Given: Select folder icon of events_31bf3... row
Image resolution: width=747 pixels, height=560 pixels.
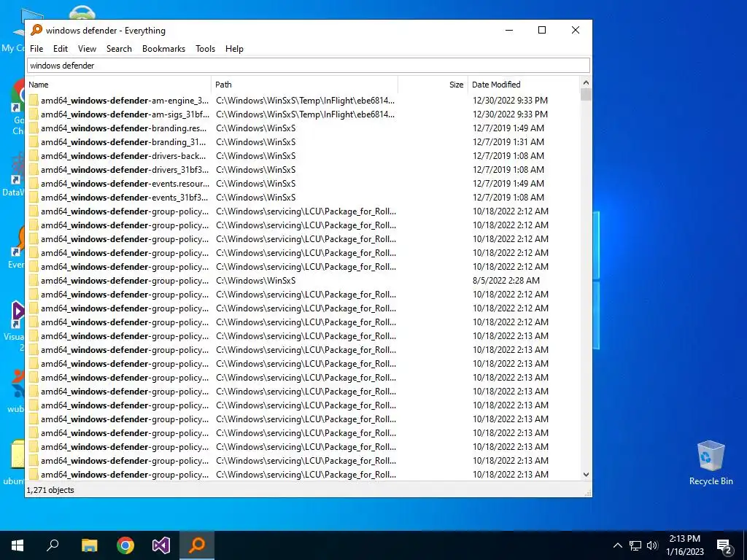Looking at the screenshot, I should 34,197.
